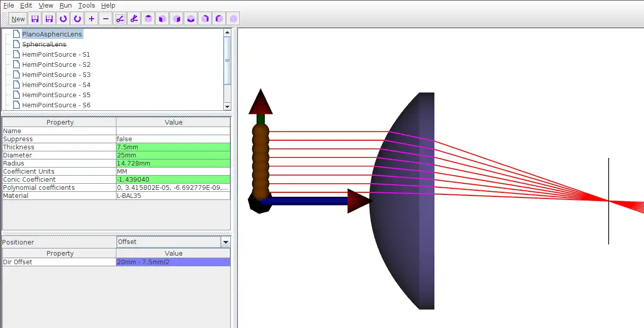
Task: Click the tree scrollbar down arrow
Action: tap(227, 106)
